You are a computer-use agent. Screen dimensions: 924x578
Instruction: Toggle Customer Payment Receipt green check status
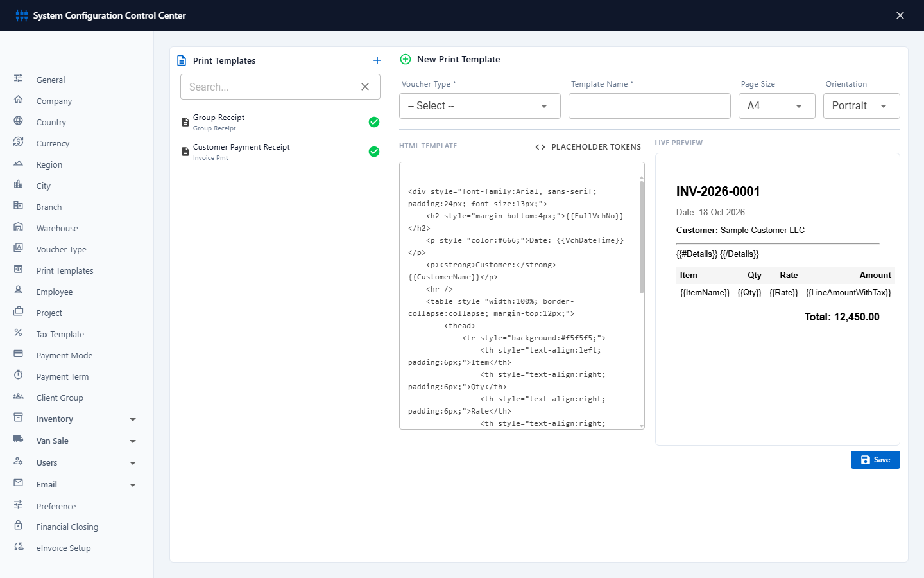(x=374, y=152)
